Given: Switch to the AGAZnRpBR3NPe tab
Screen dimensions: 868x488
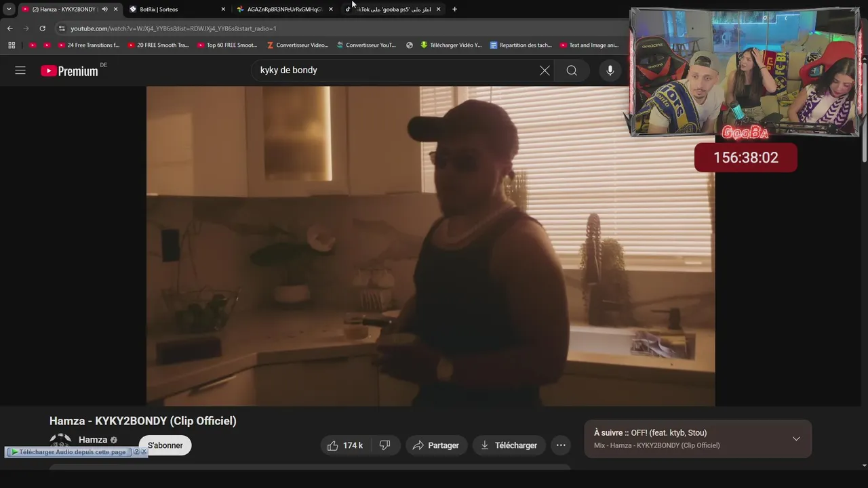Looking at the screenshot, I should [283, 9].
